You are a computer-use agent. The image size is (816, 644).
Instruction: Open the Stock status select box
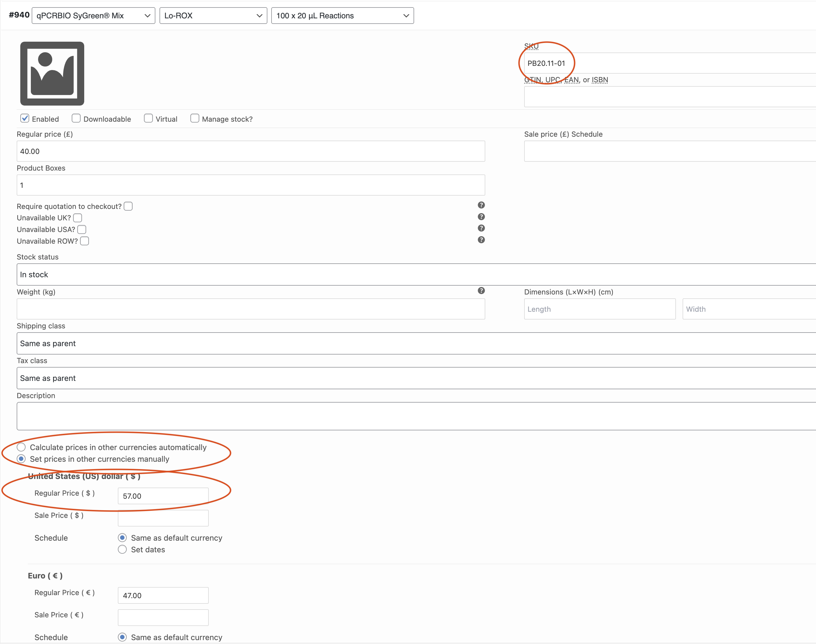[415, 274]
